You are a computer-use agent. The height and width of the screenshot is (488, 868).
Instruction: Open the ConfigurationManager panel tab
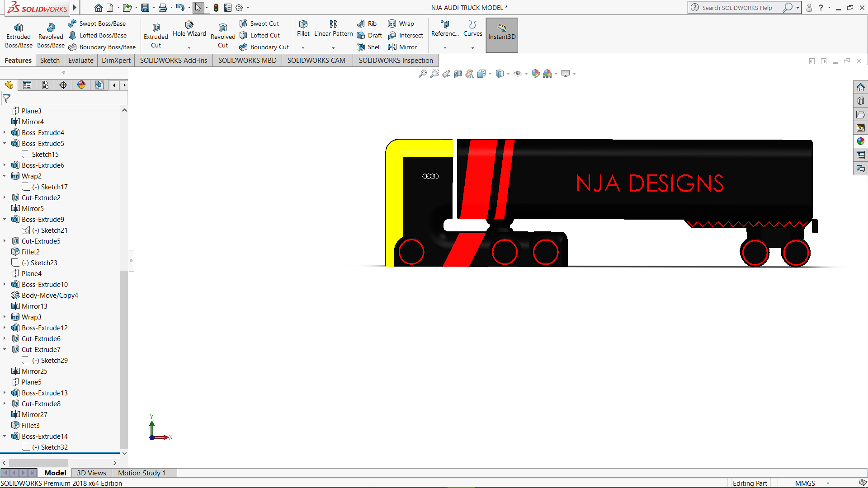(x=45, y=85)
